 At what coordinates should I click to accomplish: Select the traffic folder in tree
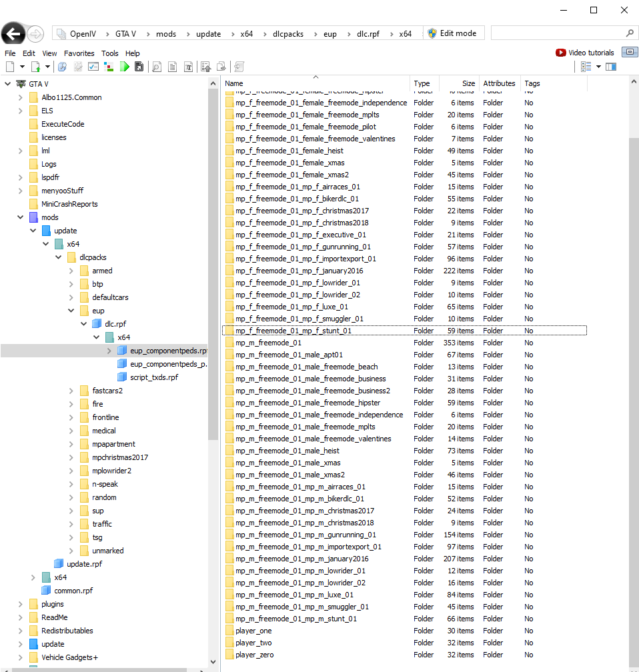(x=102, y=524)
